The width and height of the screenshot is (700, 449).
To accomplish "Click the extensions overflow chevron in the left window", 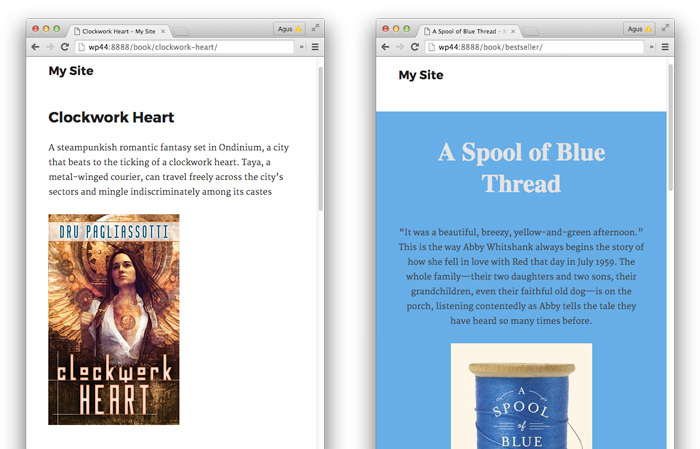I will [302, 47].
